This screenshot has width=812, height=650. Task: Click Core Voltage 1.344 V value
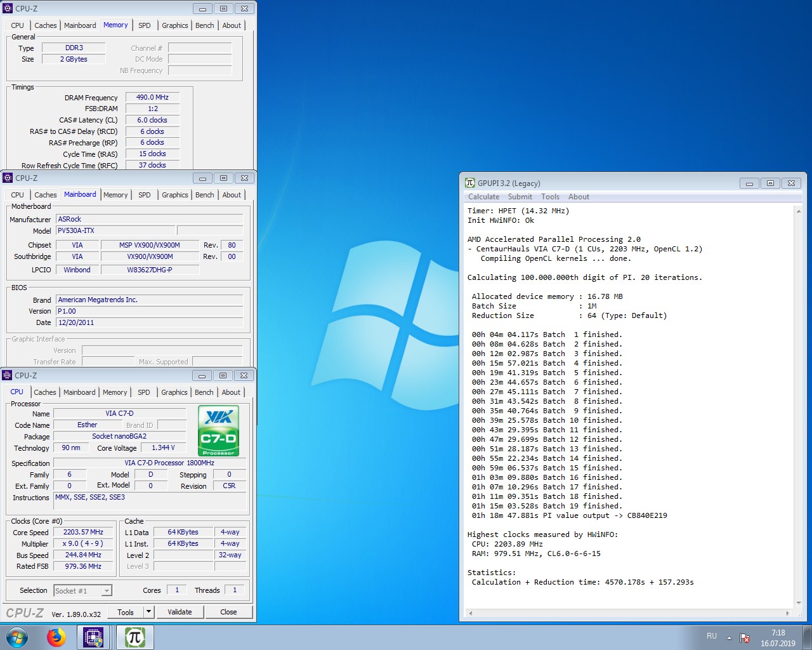click(164, 448)
